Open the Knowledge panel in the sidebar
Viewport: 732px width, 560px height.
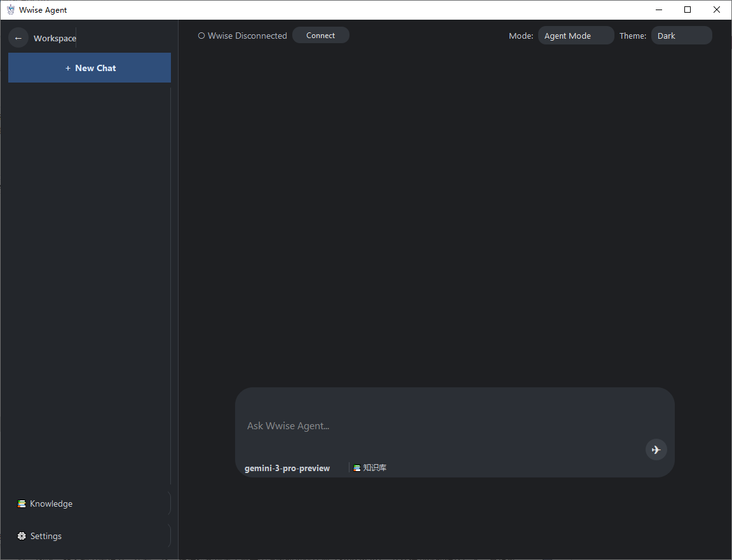51,503
